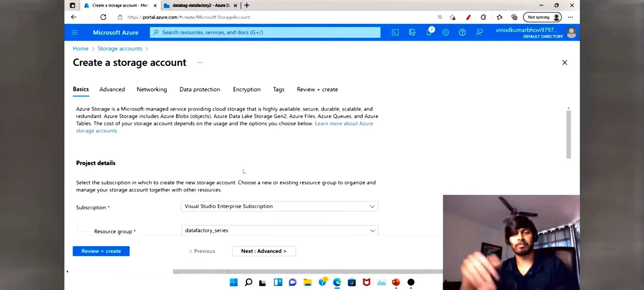Click the red pen extension icon
The width and height of the screenshot is (644, 290).
[468, 17]
